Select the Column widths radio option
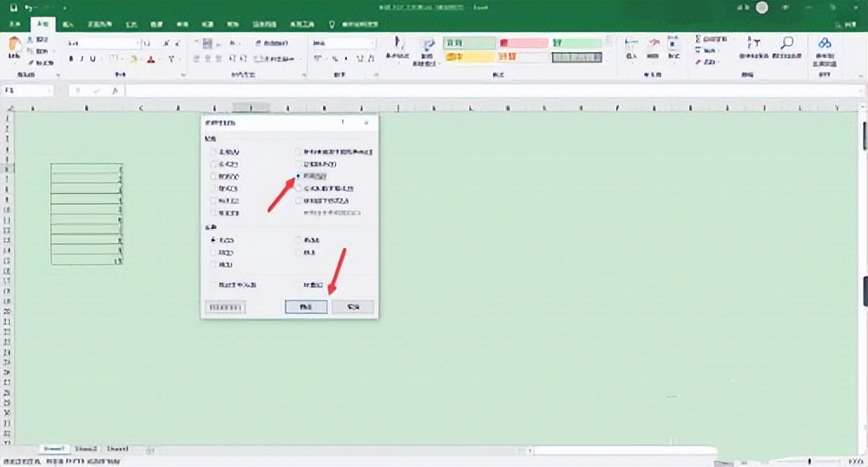 (x=299, y=176)
